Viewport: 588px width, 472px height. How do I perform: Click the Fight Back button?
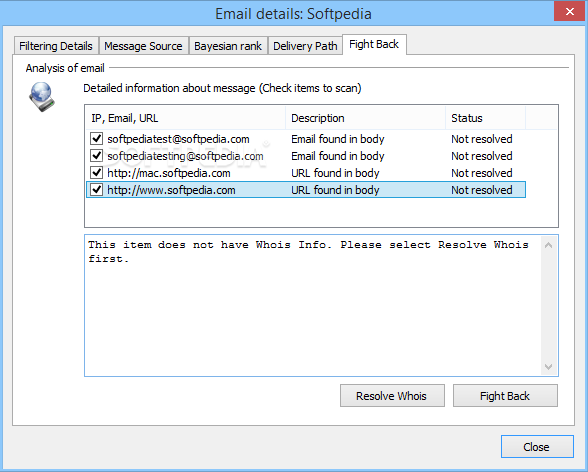click(x=505, y=396)
